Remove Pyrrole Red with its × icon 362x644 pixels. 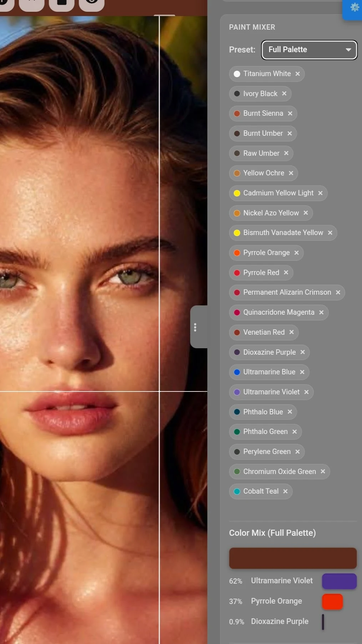(286, 273)
